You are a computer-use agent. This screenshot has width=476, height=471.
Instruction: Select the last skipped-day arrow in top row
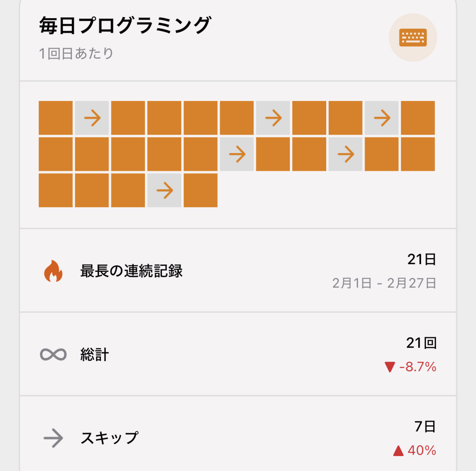pos(382,118)
